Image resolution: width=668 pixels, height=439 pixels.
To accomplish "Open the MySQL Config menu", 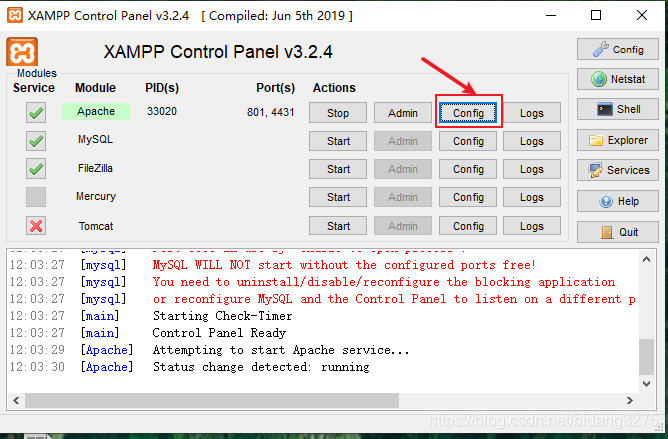I will (x=468, y=141).
